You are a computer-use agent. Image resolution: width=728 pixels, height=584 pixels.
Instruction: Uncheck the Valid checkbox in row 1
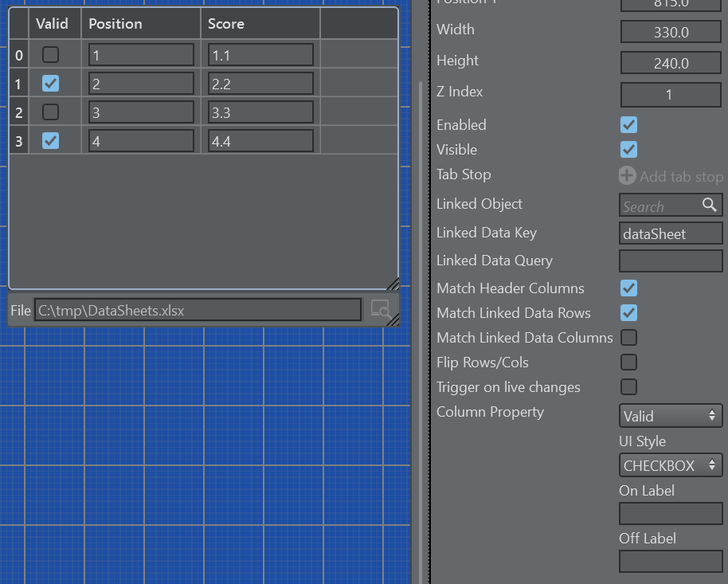coord(50,84)
